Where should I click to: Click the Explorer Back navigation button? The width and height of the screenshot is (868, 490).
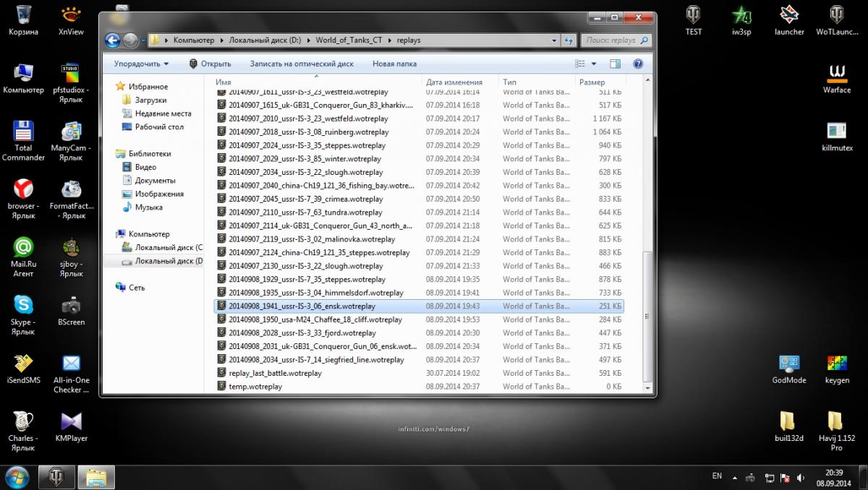coord(112,40)
